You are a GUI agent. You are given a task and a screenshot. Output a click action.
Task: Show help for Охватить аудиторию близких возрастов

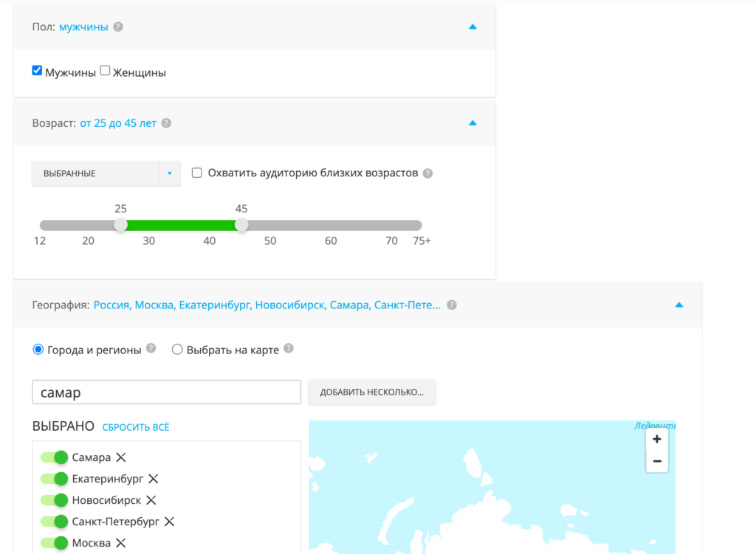427,173
